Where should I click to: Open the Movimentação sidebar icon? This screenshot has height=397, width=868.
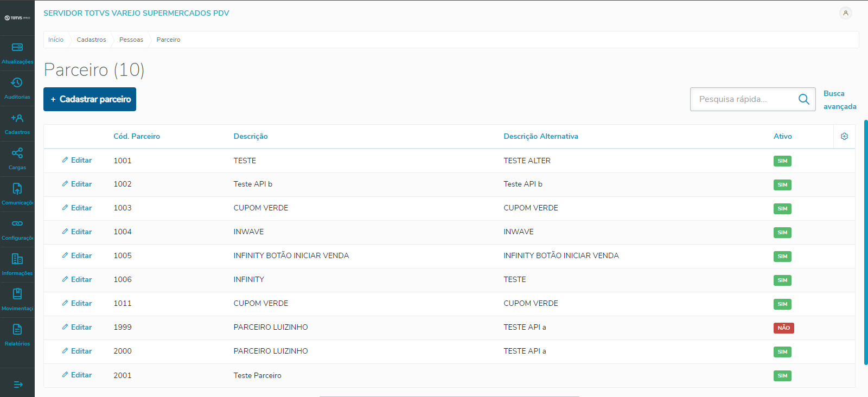pos(17,294)
